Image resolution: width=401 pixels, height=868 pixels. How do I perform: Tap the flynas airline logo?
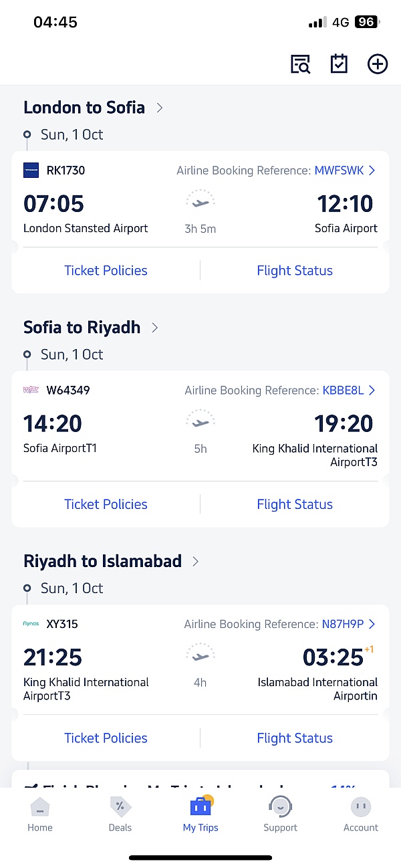tap(31, 624)
